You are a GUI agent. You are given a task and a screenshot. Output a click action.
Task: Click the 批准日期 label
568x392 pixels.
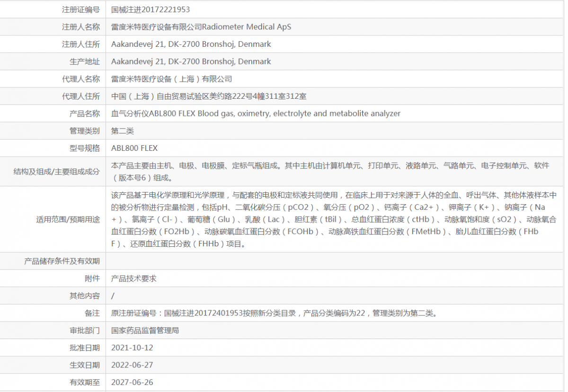[85, 348]
